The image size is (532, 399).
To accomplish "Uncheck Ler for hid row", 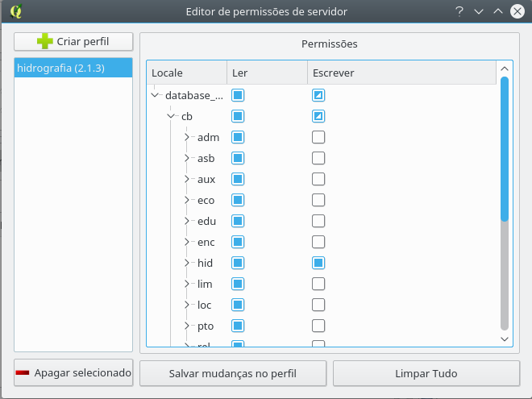I will 238,263.
